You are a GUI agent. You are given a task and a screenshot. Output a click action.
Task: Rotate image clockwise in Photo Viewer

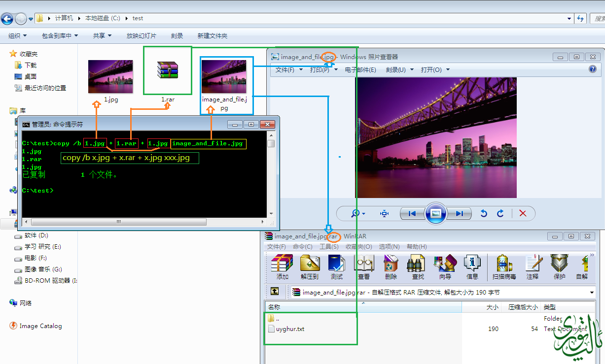(500, 213)
